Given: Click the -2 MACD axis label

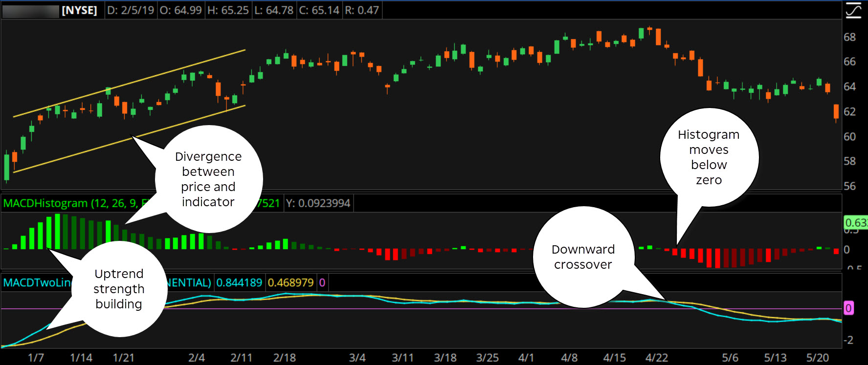Looking at the screenshot, I should point(848,340).
